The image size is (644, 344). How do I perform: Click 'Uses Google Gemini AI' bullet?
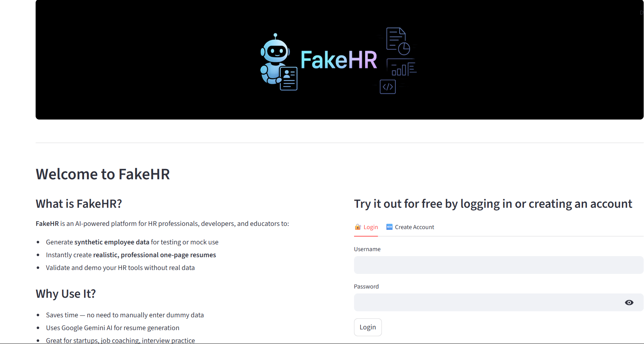click(113, 328)
